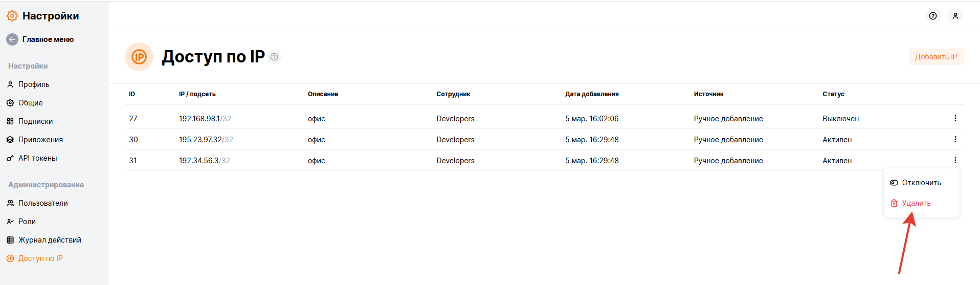Screen dimensions: 980x285
Task: Navigate to Подписки in the sidebar
Action: (x=35, y=121)
